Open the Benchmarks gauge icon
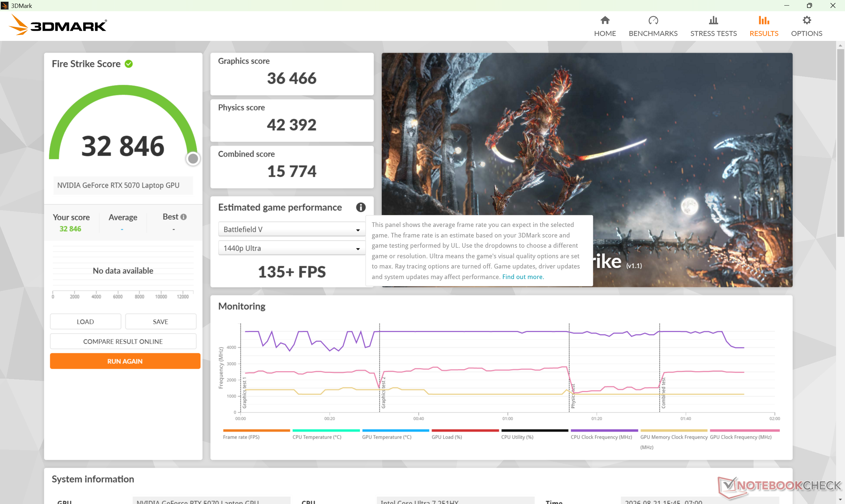Image resolution: width=845 pixels, height=504 pixels. (653, 20)
